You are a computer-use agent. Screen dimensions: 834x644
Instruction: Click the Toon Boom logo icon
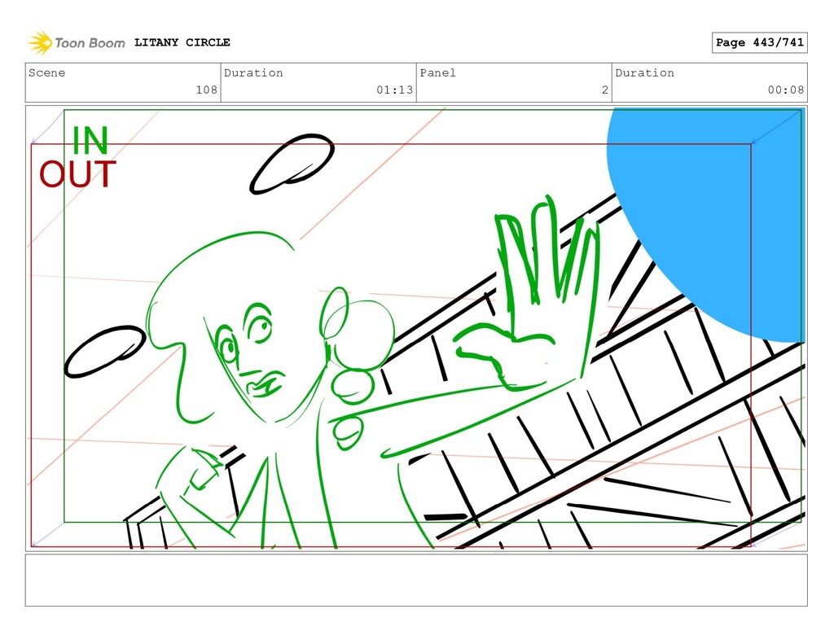point(40,42)
